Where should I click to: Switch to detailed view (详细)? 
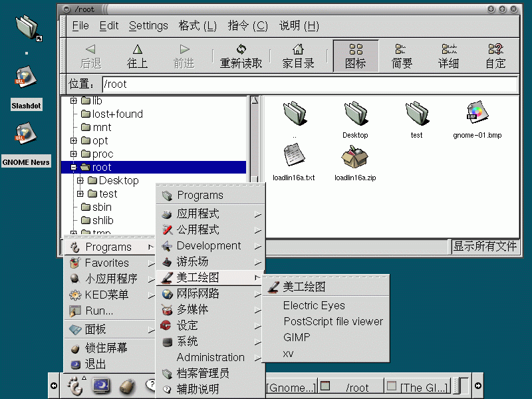448,56
